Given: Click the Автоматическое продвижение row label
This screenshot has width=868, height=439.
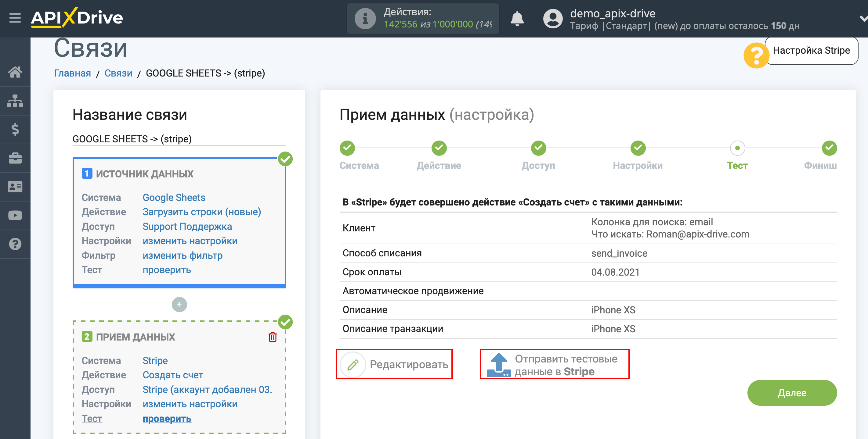Looking at the screenshot, I should pos(413,291).
